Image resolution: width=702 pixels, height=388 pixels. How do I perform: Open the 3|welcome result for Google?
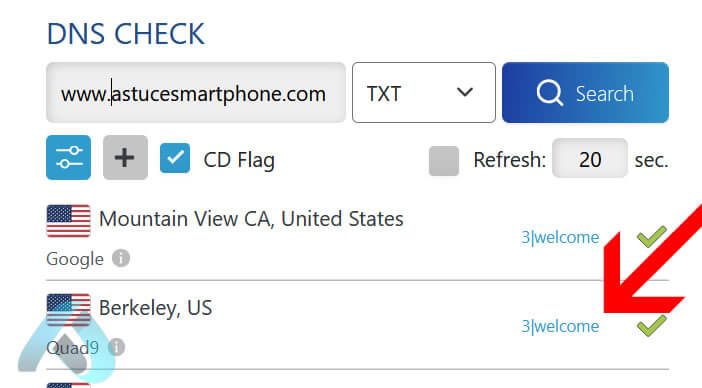(x=560, y=237)
